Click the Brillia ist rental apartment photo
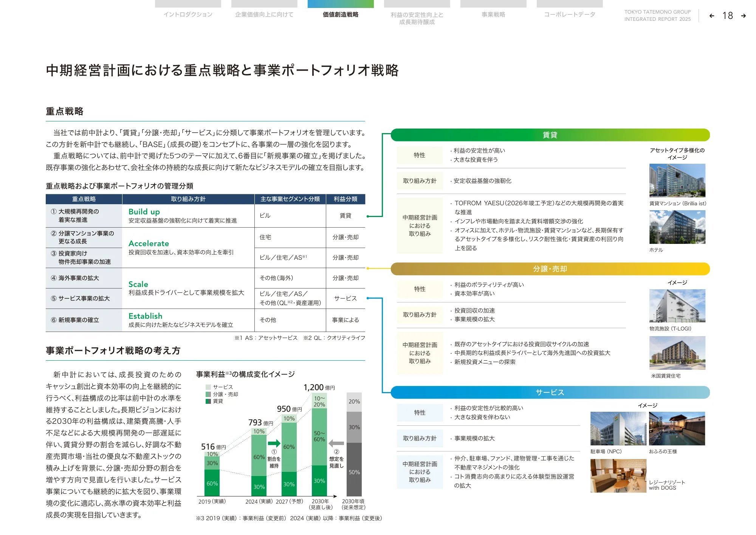 [x=677, y=180]
